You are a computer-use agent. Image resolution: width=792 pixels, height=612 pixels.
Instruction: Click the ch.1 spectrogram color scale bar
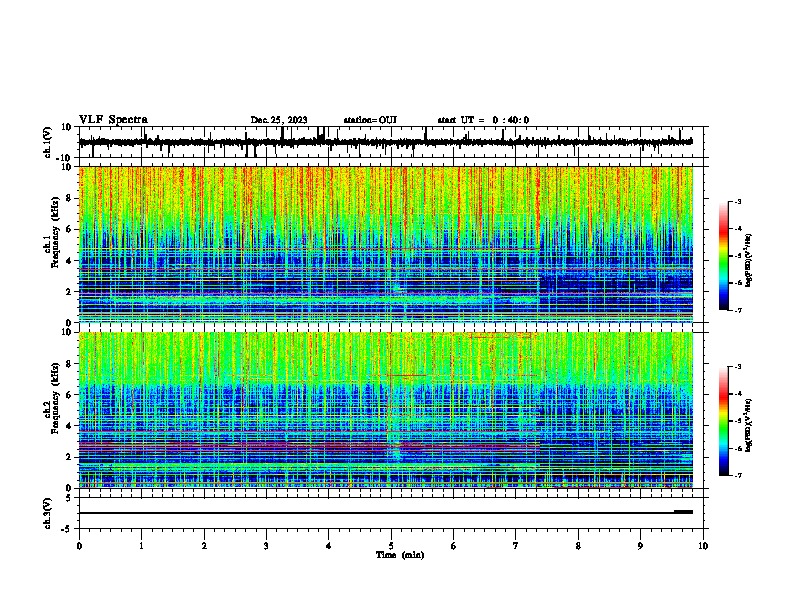(x=723, y=256)
